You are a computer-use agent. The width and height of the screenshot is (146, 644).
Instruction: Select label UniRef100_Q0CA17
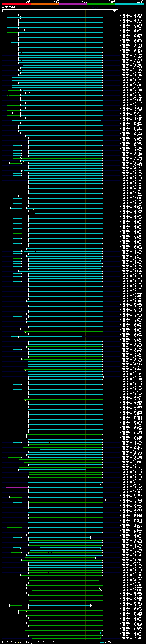tap(131, 482)
